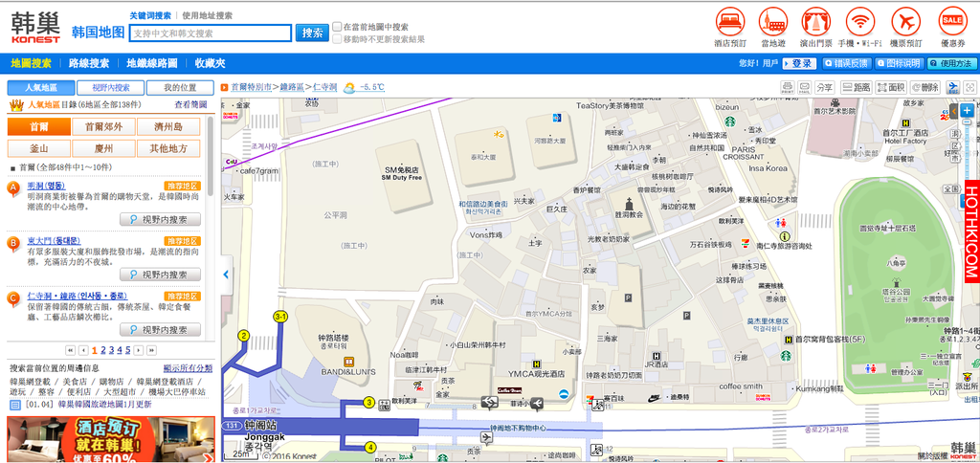
Task: Click the 顯示所有分類 link
Action: click(x=188, y=368)
